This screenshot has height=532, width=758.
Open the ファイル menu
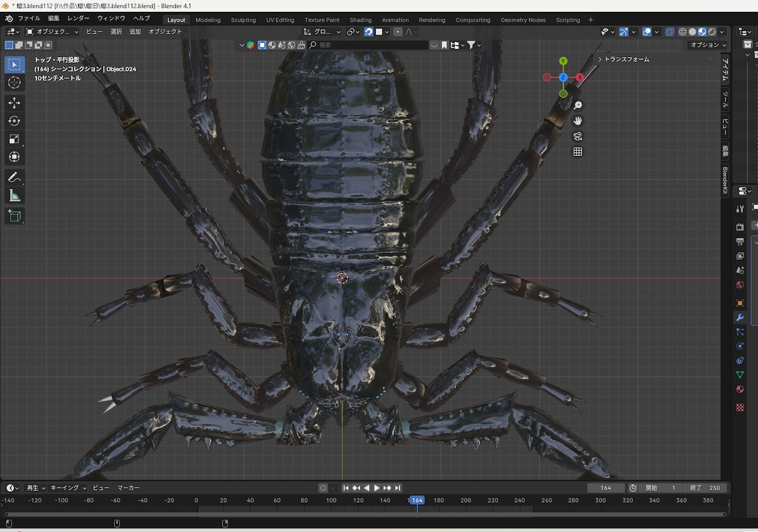(x=29, y=19)
